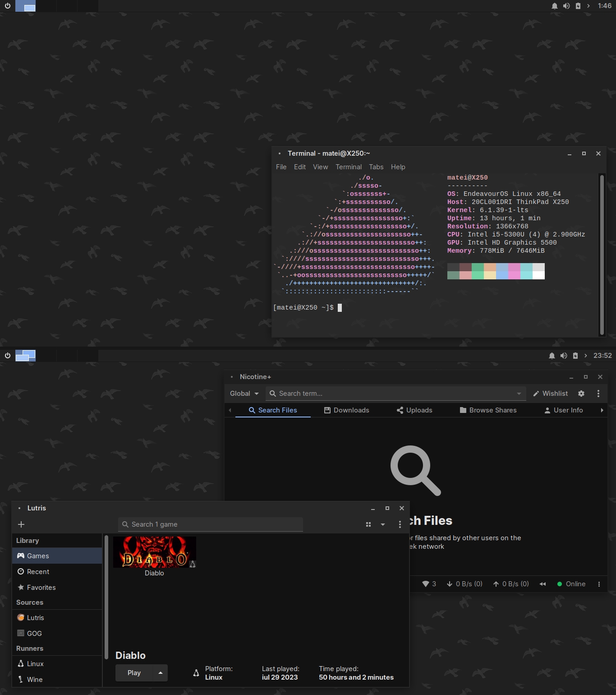Click the plus icon to add game in Lutris

point(21,524)
